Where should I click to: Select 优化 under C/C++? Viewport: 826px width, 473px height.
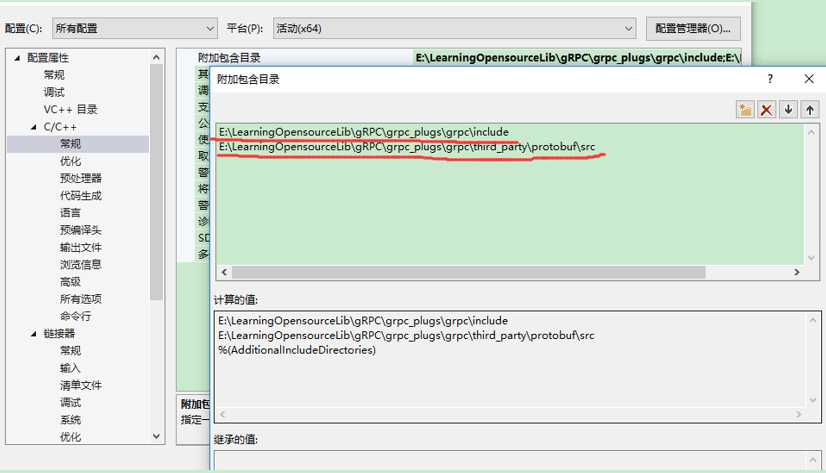click(x=70, y=161)
